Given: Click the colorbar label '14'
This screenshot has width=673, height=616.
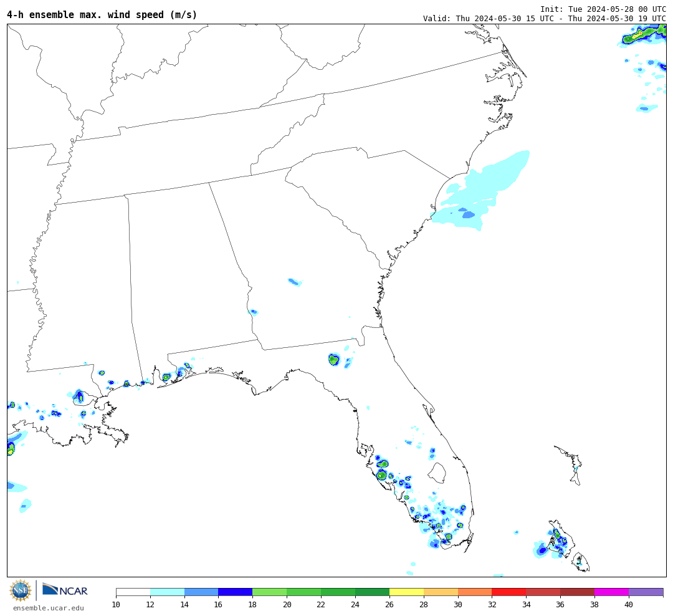Looking at the screenshot, I should tap(184, 605).
